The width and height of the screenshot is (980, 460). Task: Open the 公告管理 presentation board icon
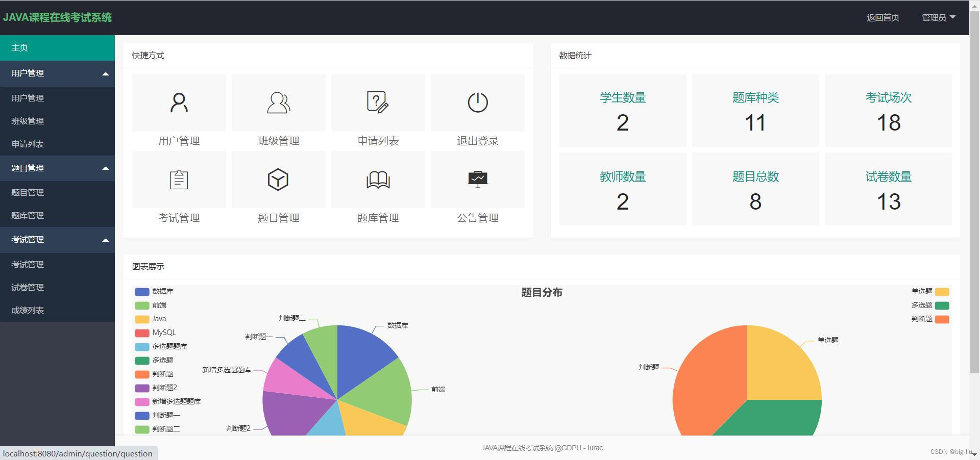click(478, 180)
